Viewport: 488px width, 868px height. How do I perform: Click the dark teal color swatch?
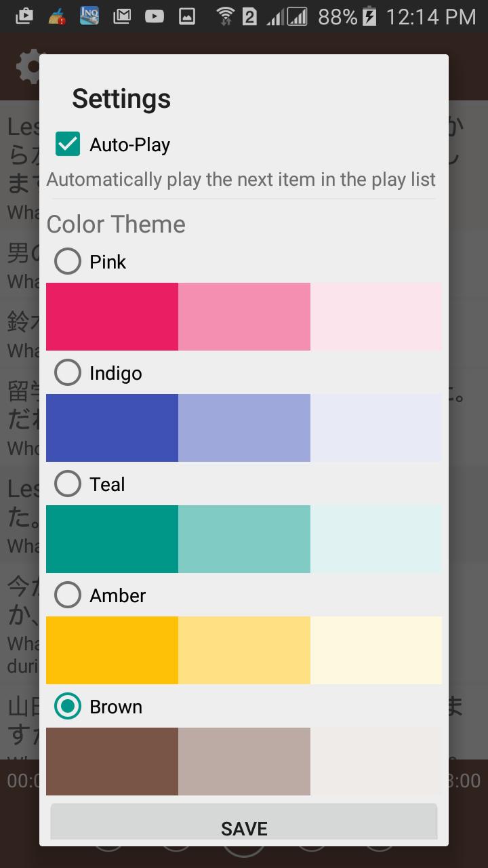[x=112, y=539]
